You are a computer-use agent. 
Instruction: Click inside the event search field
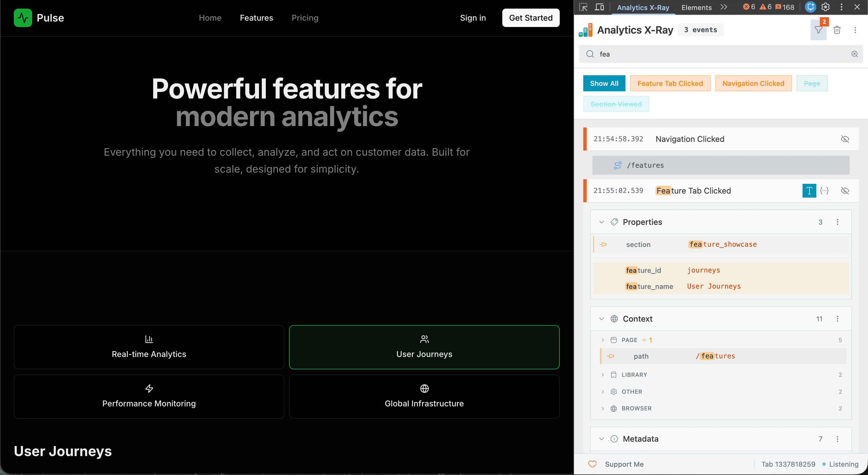click(708, 54)
